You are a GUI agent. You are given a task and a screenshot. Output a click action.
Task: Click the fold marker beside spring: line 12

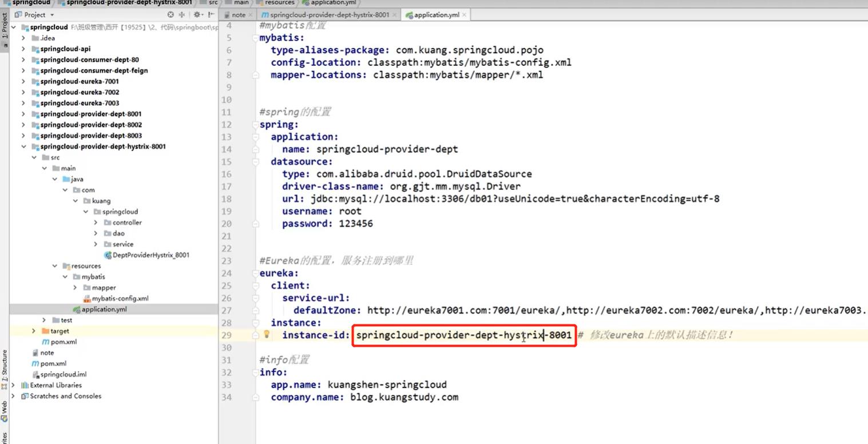[x=256, y=125]
